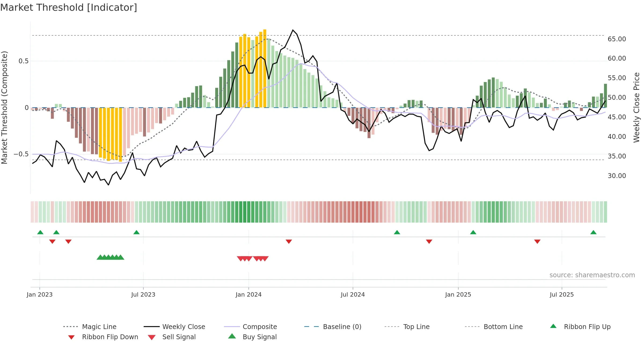Screen dimensions: 644x362
Task: Click the Jul 2023 x-axis label
Action: (x=143, y=294)
